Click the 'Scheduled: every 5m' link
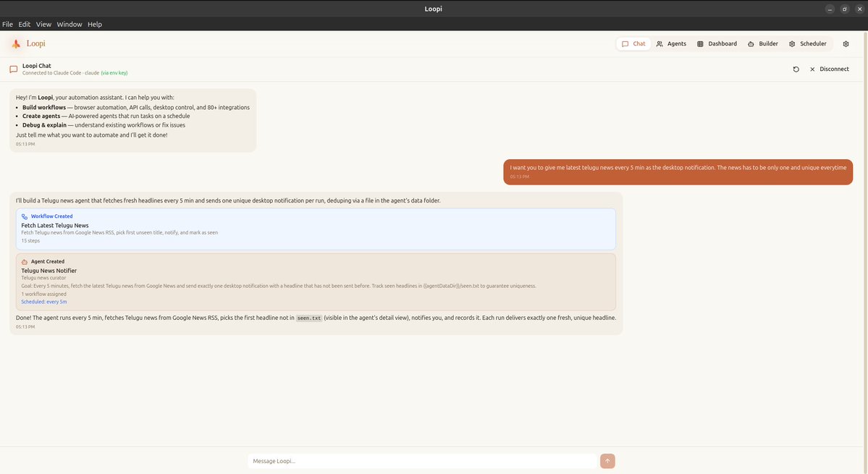This screenshot has height=474, width=868. [43, 302]
